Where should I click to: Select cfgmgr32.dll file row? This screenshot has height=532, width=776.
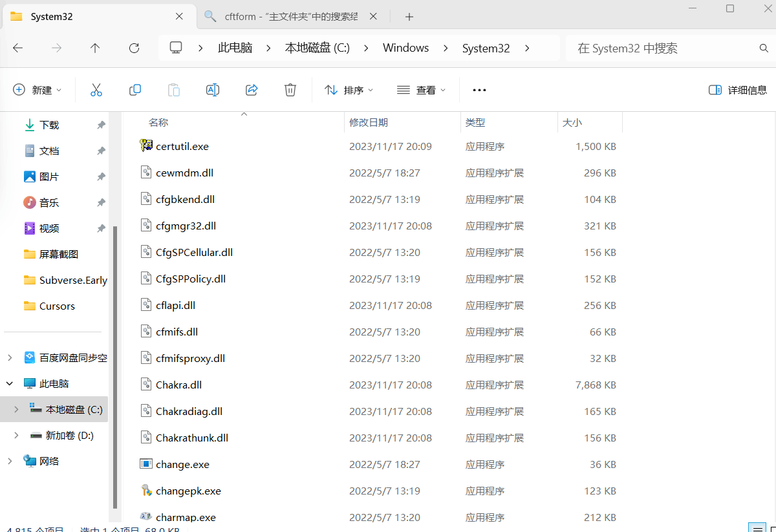pos(378,226)
